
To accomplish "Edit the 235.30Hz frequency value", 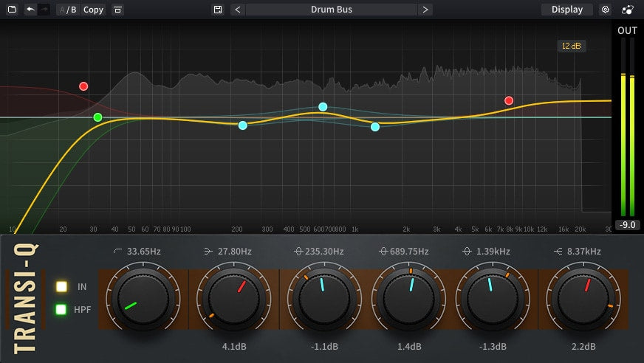I will tap(324, 251).
